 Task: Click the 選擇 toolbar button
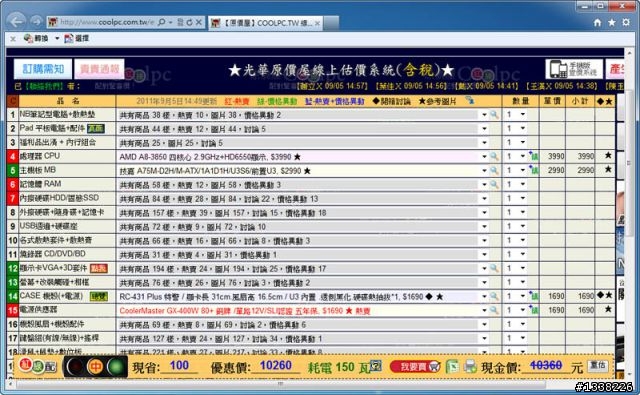(x=76, y=38)
